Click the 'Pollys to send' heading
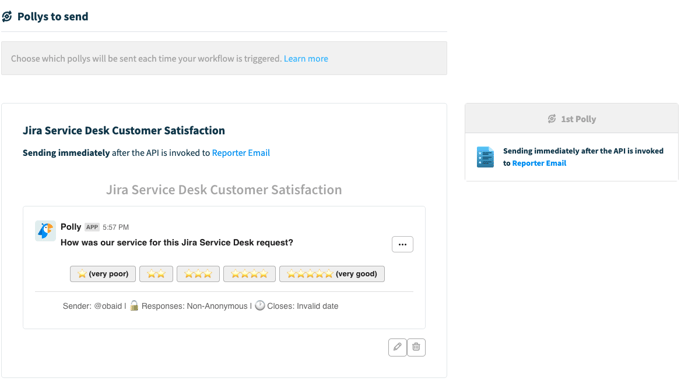The height and width of the screenshot is (385, 688). click(x=53, y=17)
